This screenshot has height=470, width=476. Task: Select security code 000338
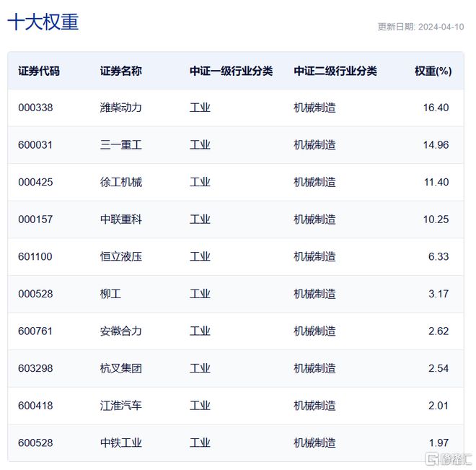coord(35,108)
